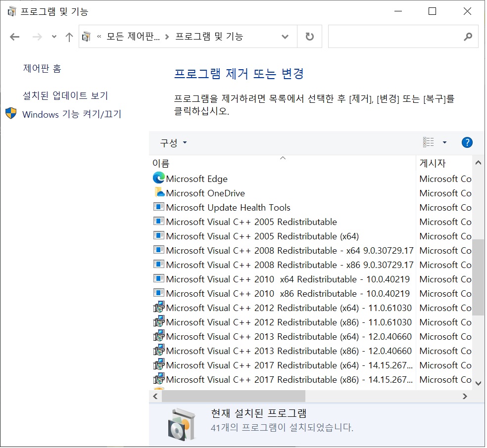Click the vertical scrollbar thumb
This screenshot has height=448, width=487.
[x=478, y=277]
